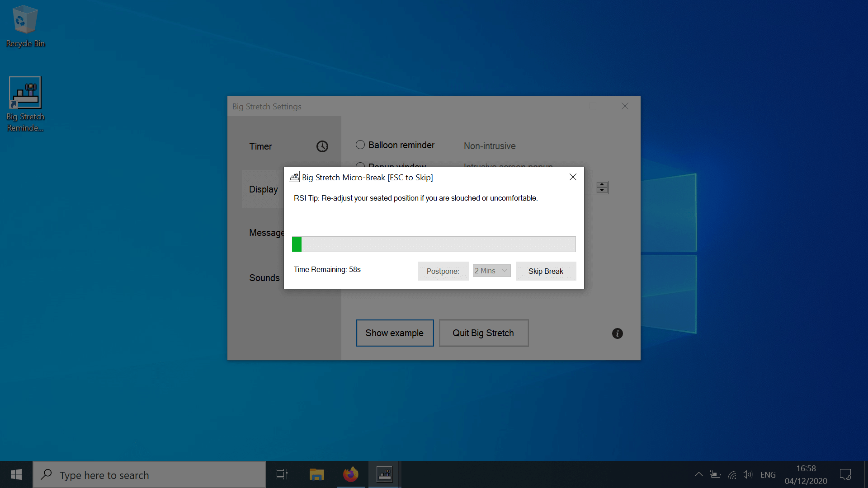The width and height of the screenshot is (868, 488).
Task: Click the Big Stretch icon in the Micro-Break title bar
Action: 294,177
